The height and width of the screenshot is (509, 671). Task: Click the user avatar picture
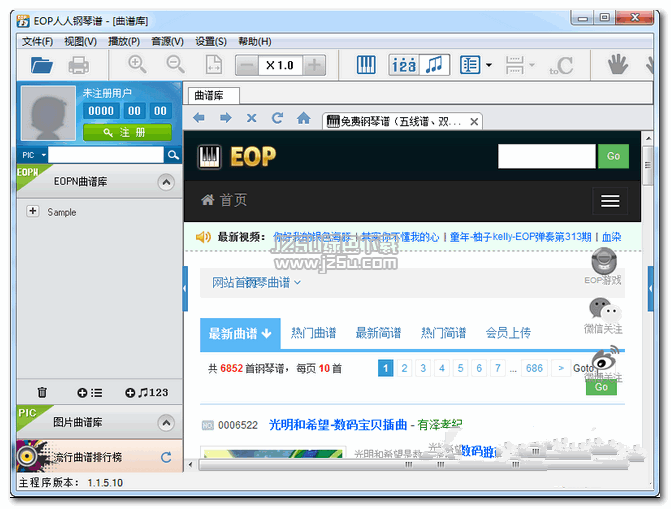click(48, 113)
